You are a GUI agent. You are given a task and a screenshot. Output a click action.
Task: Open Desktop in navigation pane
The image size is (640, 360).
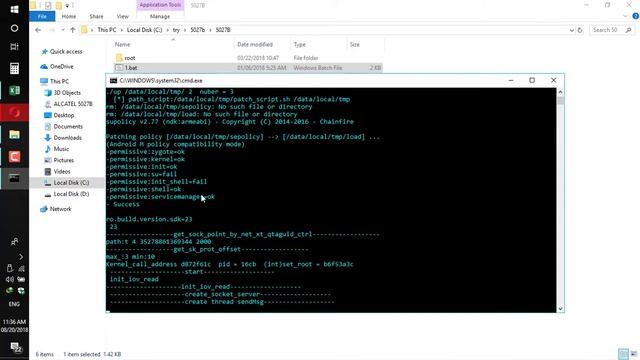tap(64, 115)
